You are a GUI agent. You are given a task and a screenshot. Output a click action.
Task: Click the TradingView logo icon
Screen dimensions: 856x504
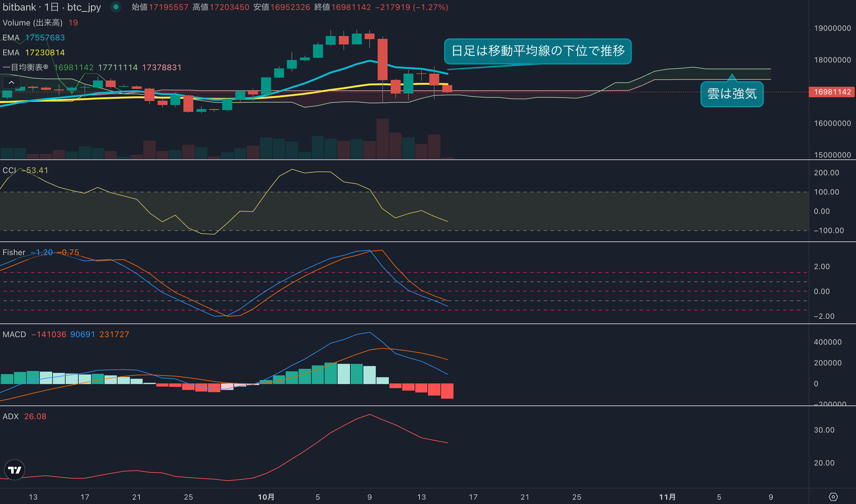click(x=15, y=470)
